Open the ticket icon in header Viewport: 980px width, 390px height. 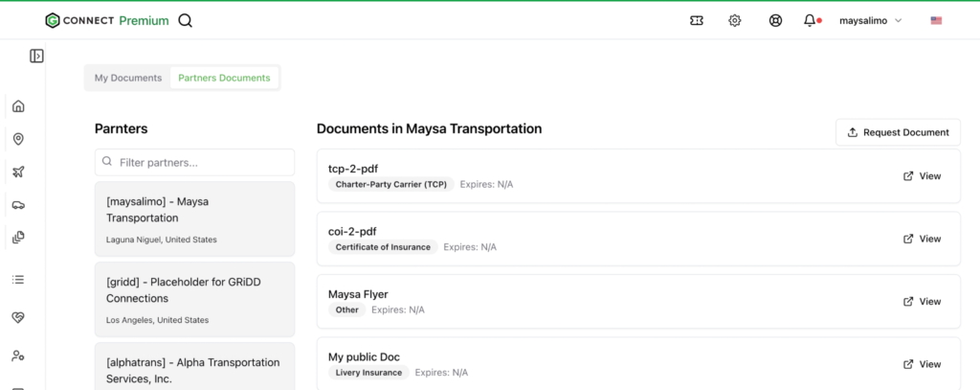tap(697, 21)
